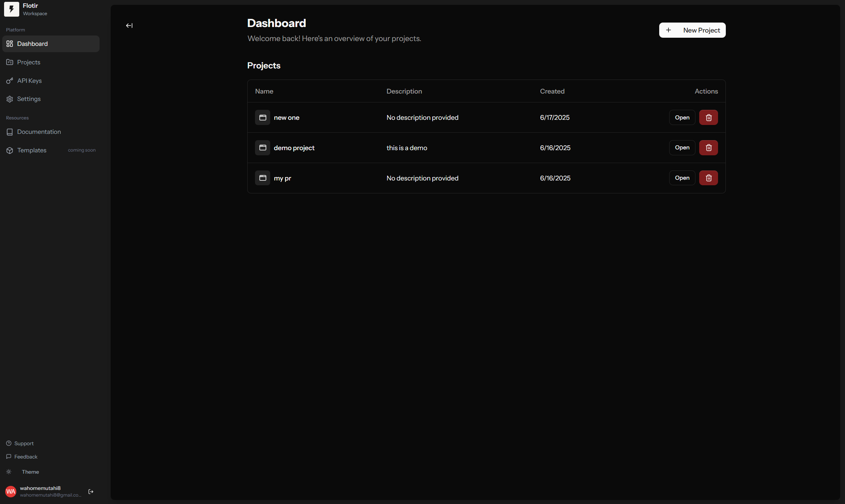This screenshot has width=845, height=504.
Task: Open the Projects sidebar item
Action: [28, 62]
